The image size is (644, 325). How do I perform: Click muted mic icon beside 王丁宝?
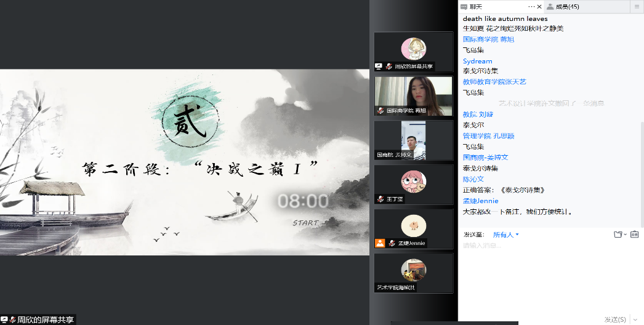tap(381, 199)
